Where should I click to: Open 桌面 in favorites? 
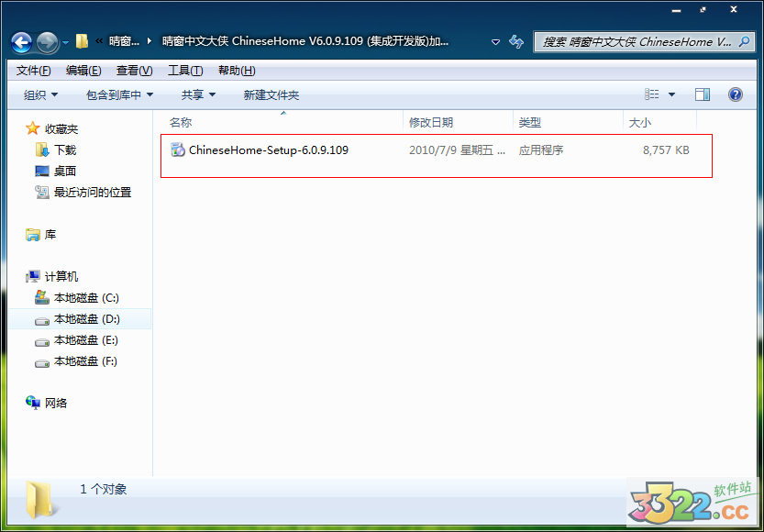(65, 171)
